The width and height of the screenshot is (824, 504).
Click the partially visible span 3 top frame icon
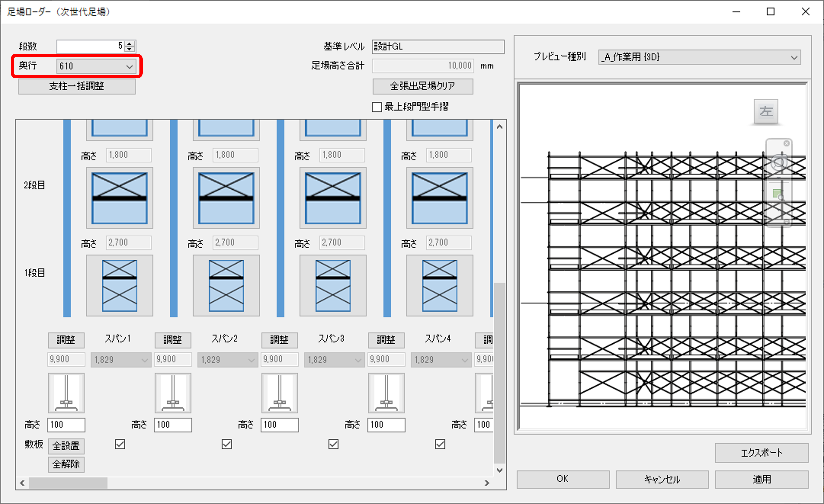tap(333, 130)
